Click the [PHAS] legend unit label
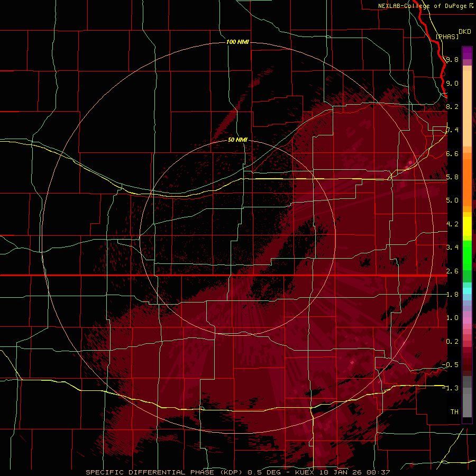476x476 pixels. coord(447,36)
